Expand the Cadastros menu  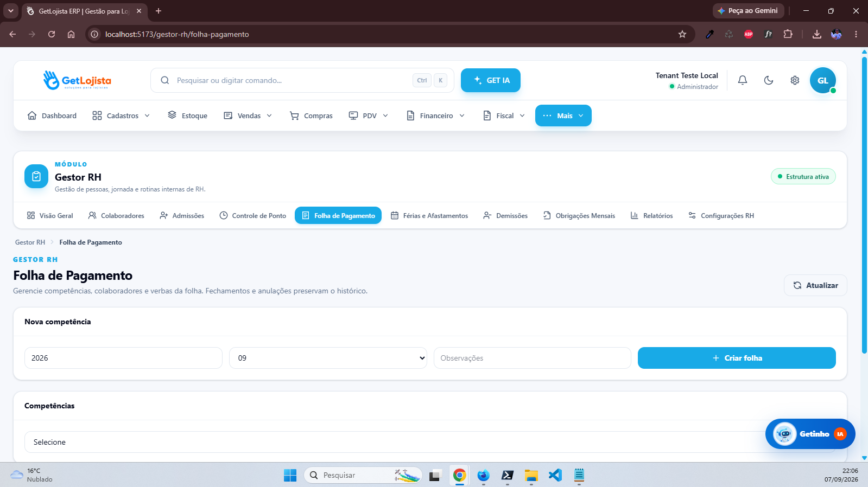tap(121, 116)
